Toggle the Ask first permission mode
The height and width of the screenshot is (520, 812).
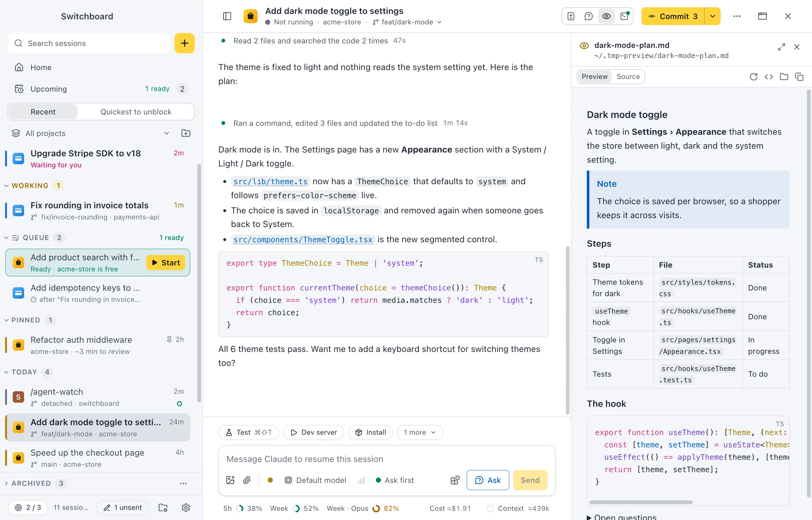tap(395, 480)
